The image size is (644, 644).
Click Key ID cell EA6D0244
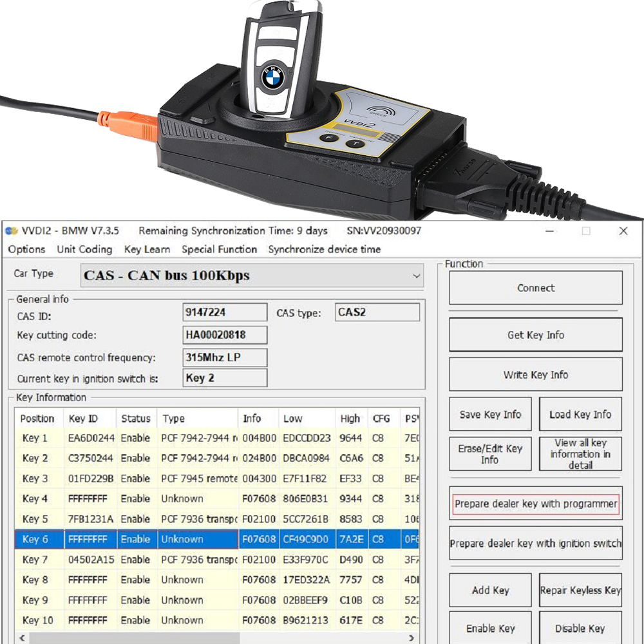[91, 438]
